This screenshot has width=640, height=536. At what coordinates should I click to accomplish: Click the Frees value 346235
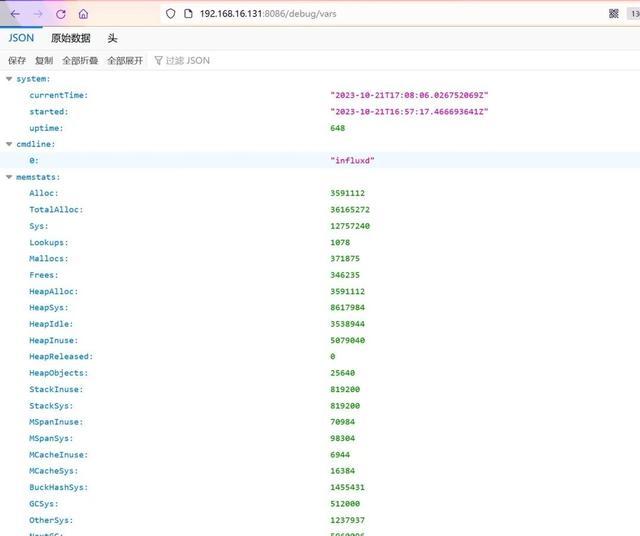click(345, 275)
